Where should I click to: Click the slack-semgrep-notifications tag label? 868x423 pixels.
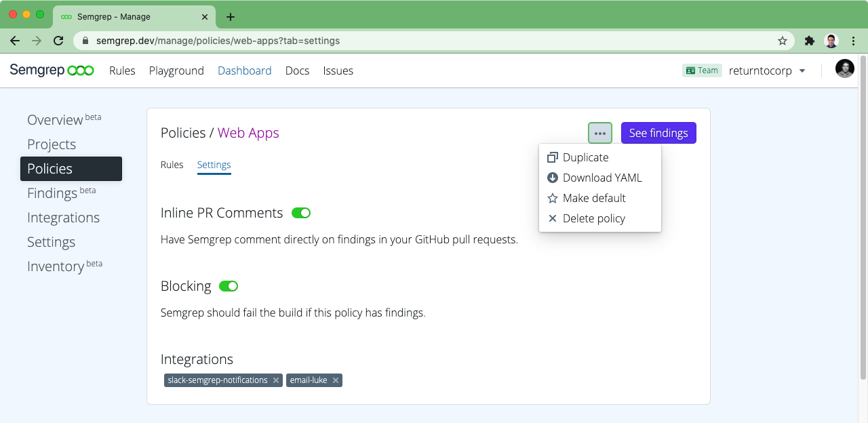point(218,380)
